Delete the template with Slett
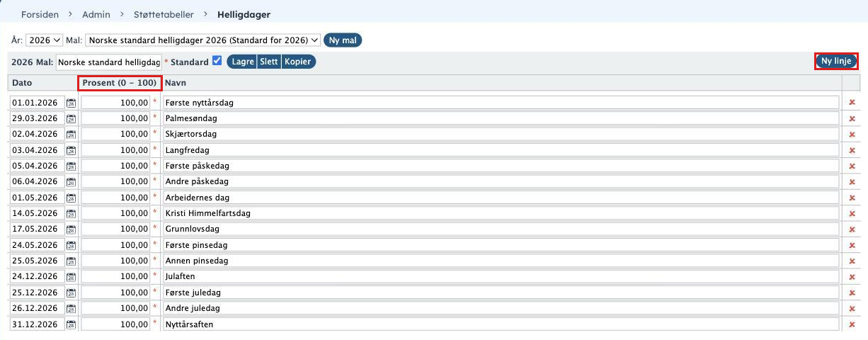Image resolution: width=868 pixels, height=340 pixels. 269,62
